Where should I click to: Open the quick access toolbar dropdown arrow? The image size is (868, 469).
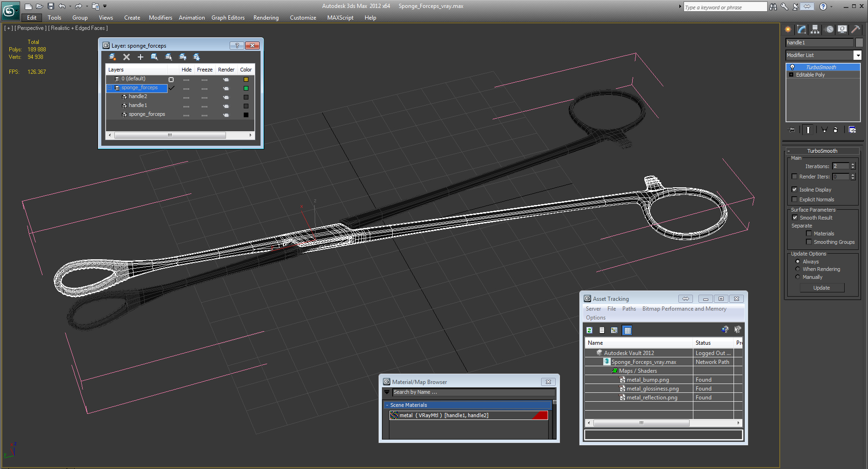pos(105,6)
